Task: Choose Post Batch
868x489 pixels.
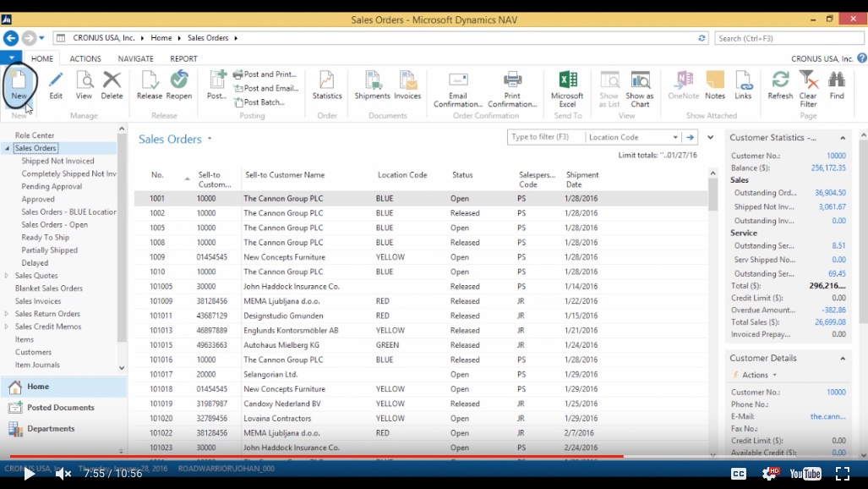Action: tap(259, 102)
